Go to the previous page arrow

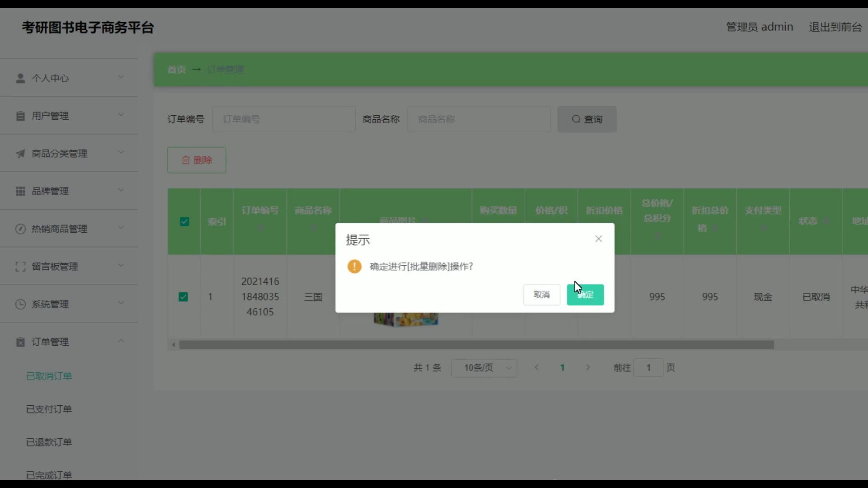537,367
